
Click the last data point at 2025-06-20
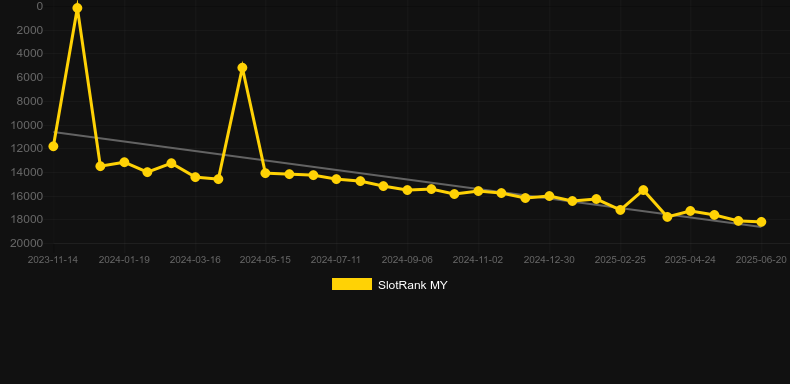click(x=761, y=222)
